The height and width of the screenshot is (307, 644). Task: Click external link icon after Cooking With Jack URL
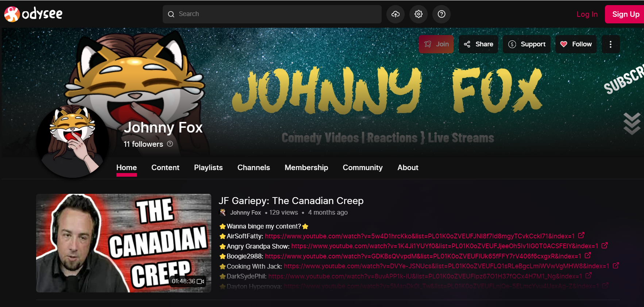[616, 265]
